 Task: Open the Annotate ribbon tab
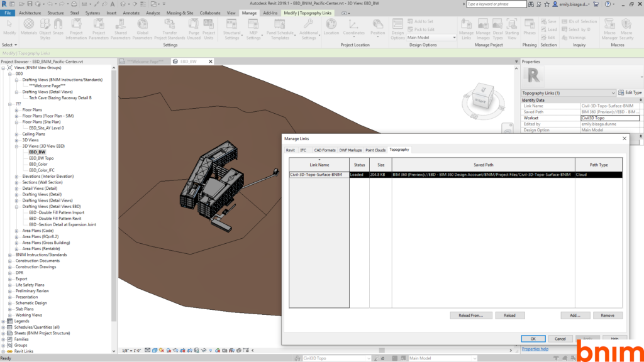[x=132, y=13]
